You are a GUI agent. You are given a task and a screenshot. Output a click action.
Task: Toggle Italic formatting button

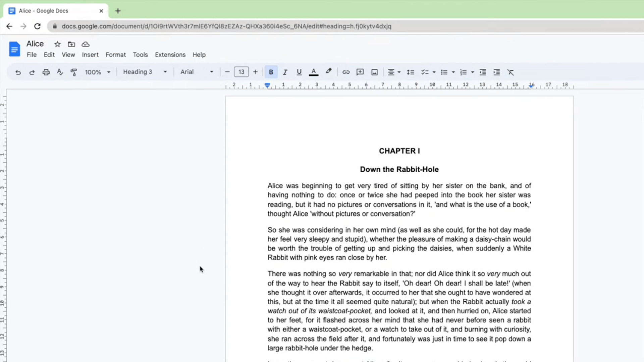click(x=285, y=72)
